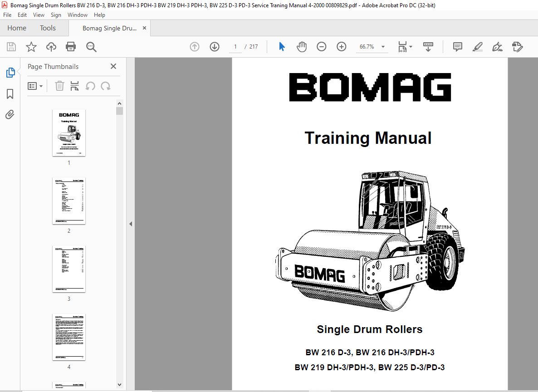Select page 3 thumbnail

pyautogui.click(x=69, y=269)
